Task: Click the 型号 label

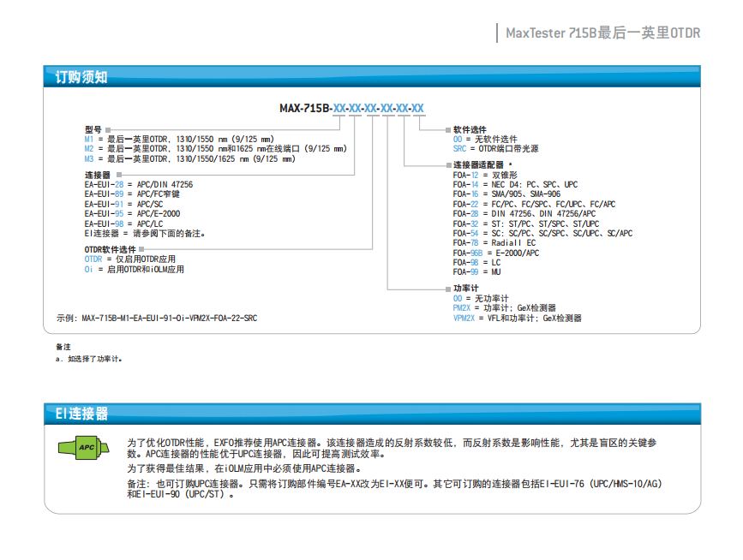Action: (x=93, y=129)
